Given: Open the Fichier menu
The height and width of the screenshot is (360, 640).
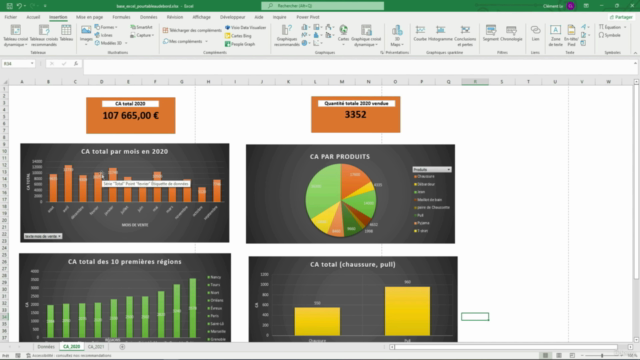Looking at the screenshot, I should 11,17.
